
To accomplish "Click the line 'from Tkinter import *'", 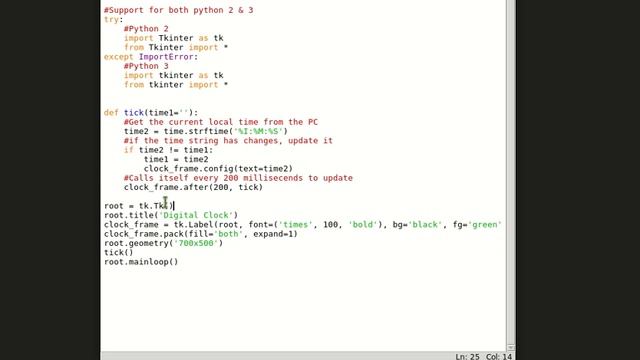I will click(x=176, y=47).
